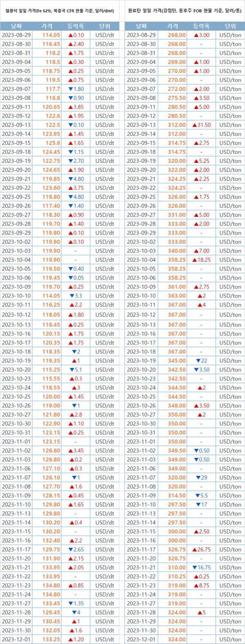Click the blue down triangle beside 29
This screenshot has height=644, width=245.
click(x=198, y=477)
